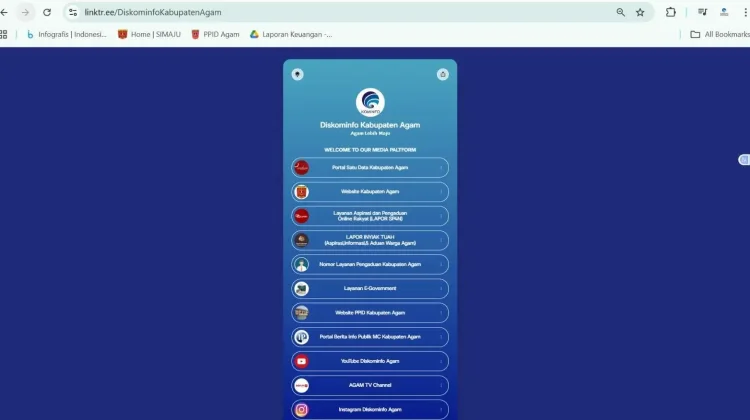Image resolution: width=750 pixels, height=420 pixels.
Task: Open options for Website PPID Kabupaten Agam
Action: click(441, 313)
